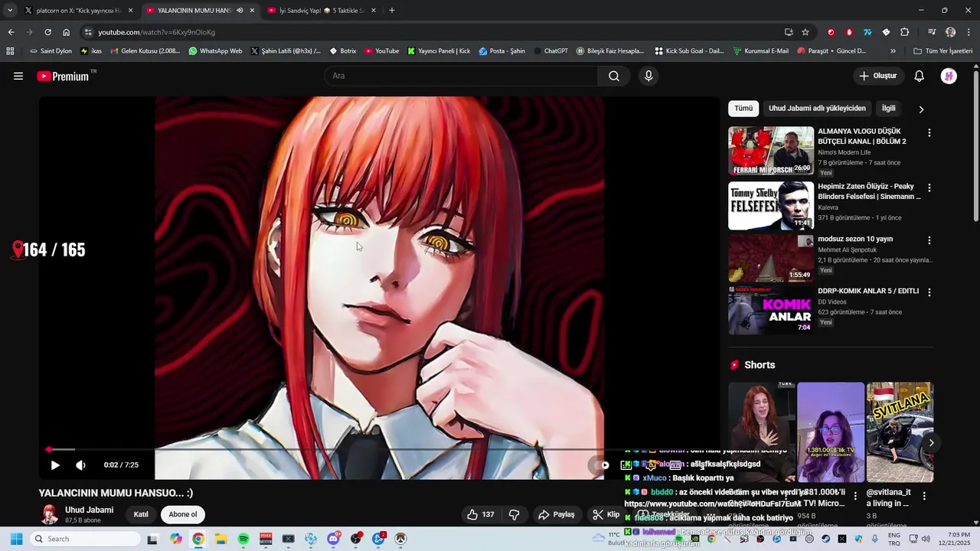Open the browser extensions puzzle menu
The image size is (980, 551).
[904, 32]
